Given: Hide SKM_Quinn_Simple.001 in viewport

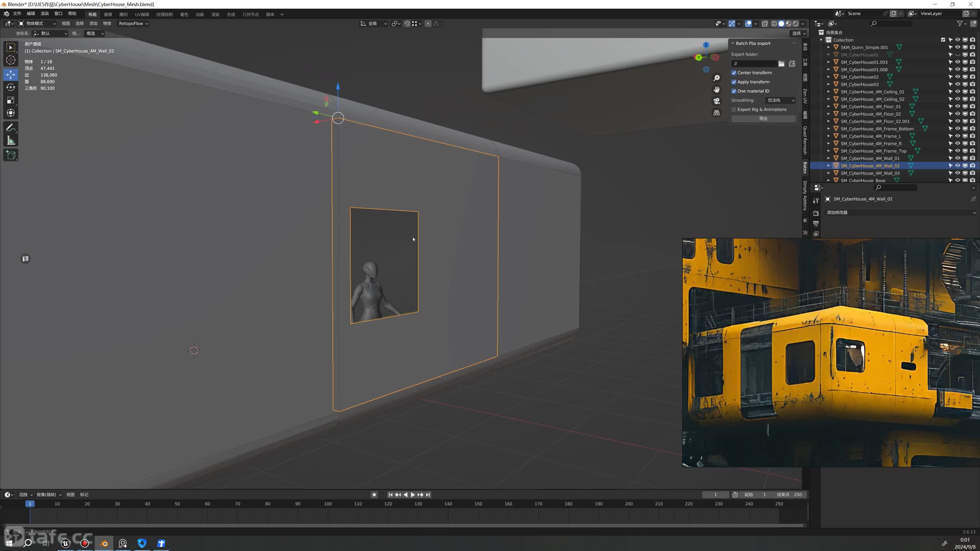Looking at the screenshot, I should (957, 47).
